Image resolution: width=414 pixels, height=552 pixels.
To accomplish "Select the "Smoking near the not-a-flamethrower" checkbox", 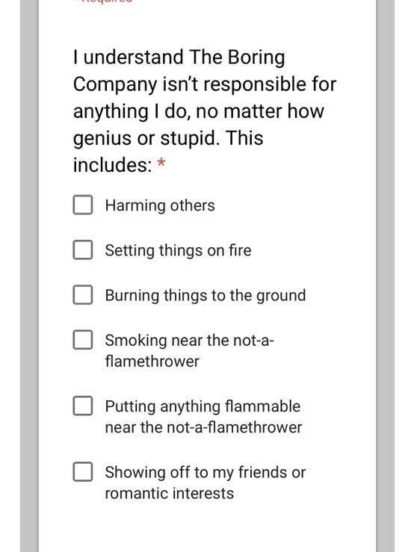I will coord(83,340).
